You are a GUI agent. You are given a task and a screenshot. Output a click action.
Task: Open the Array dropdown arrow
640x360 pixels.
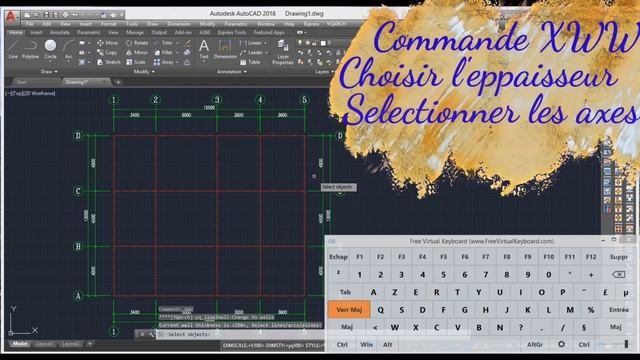(177, 62)
